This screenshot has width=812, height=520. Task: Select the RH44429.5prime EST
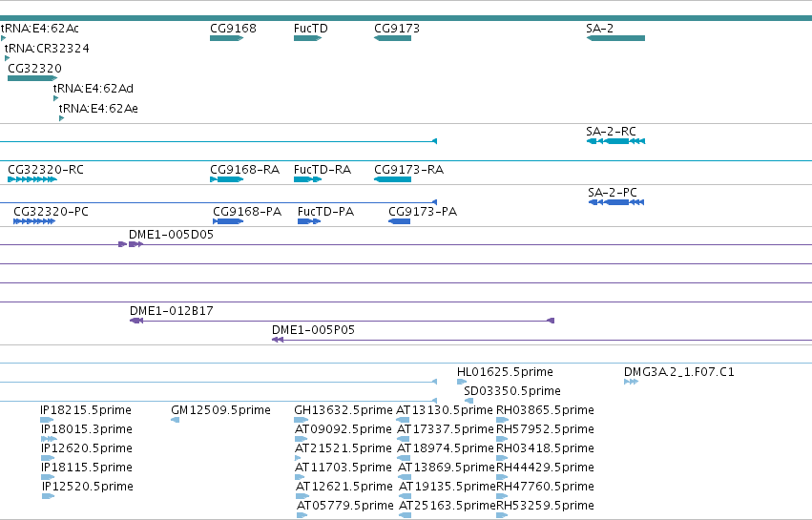[502, 477]
